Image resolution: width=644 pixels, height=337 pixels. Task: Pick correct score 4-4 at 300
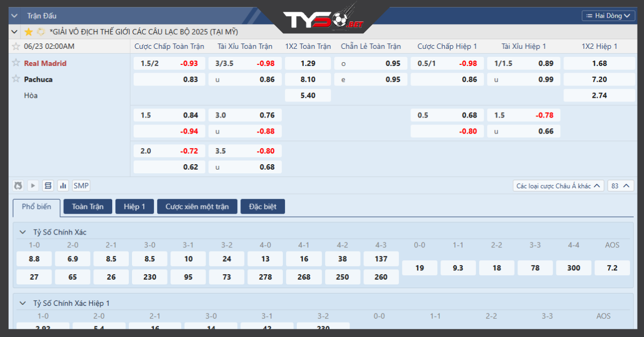tap(574, 268)
